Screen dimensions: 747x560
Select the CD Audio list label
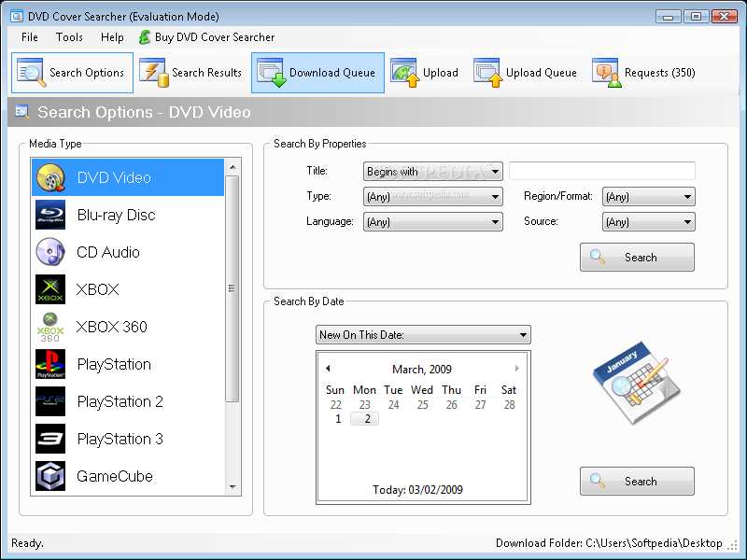pyautogui.click(x=108, y=252)
